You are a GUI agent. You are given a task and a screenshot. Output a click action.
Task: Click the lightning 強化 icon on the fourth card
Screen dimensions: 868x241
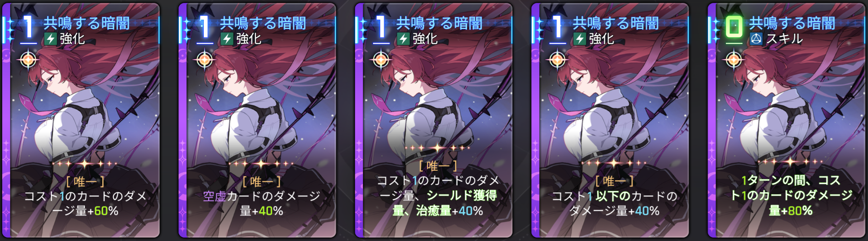580,39
